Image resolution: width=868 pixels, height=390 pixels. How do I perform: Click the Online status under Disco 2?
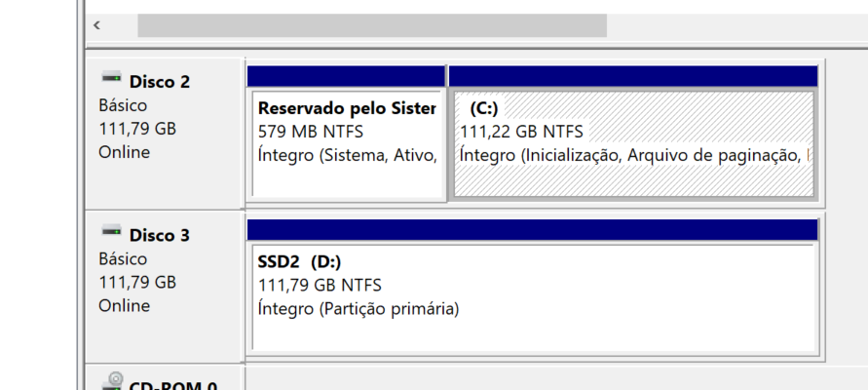(x=124, y=152)
